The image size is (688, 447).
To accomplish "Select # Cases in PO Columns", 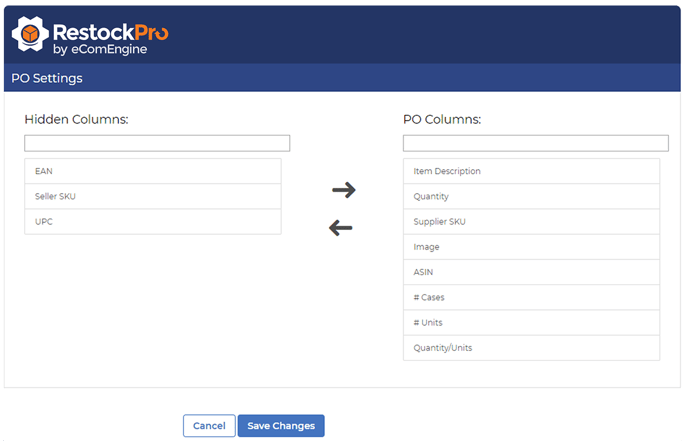I will (531, 297).
